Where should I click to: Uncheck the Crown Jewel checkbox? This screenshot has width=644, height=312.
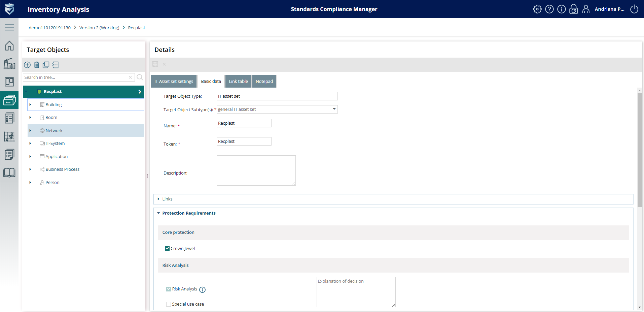[167, 248]
